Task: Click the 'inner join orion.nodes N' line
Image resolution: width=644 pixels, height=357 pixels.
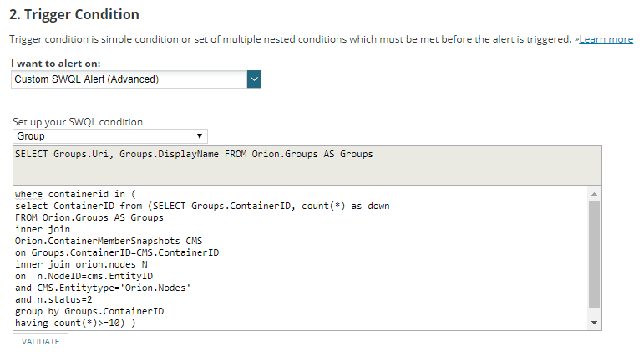Action: [x=81, y=264]
